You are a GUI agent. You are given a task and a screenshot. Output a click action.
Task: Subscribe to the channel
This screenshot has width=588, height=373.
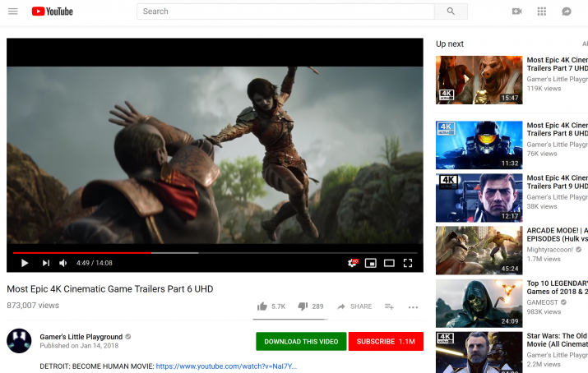(x=386, y=341)
